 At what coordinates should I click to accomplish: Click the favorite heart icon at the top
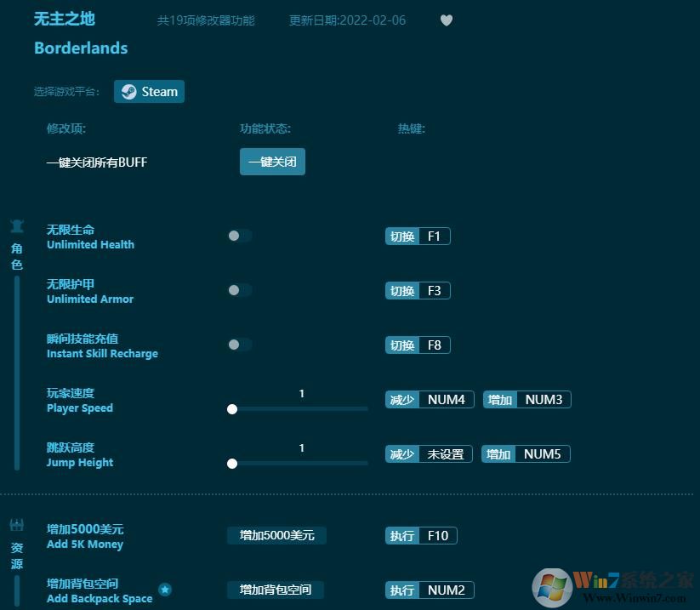click(446, 20)
